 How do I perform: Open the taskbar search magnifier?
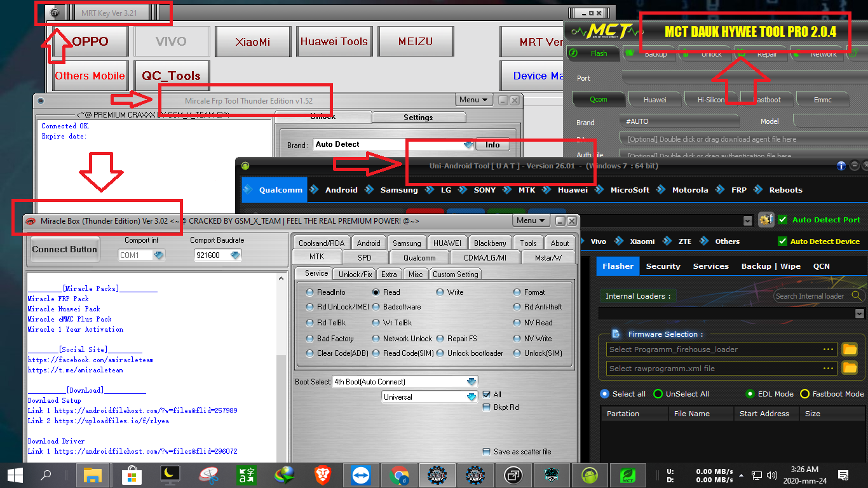pyautogui.click(x=46, y=475)
